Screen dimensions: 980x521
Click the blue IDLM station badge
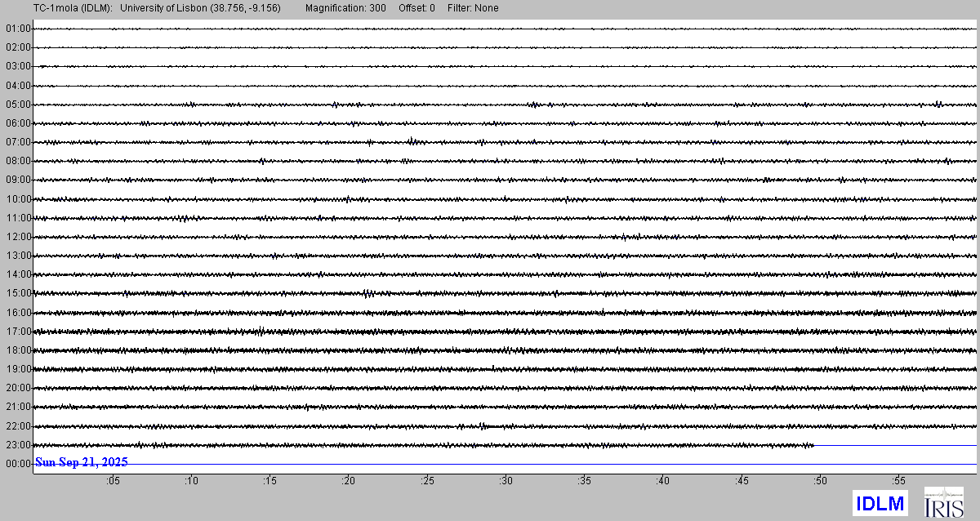click(880, 503)
